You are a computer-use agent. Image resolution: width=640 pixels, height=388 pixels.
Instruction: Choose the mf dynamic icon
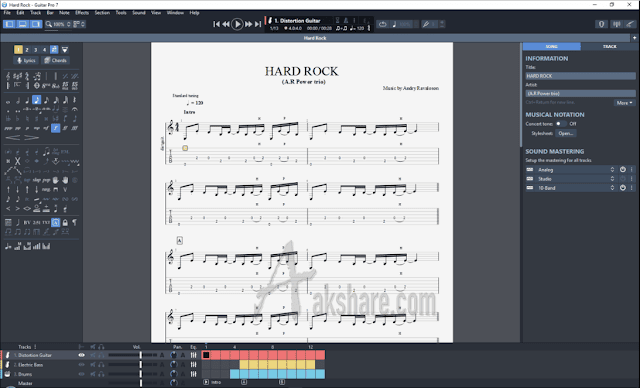coord(46,128)
